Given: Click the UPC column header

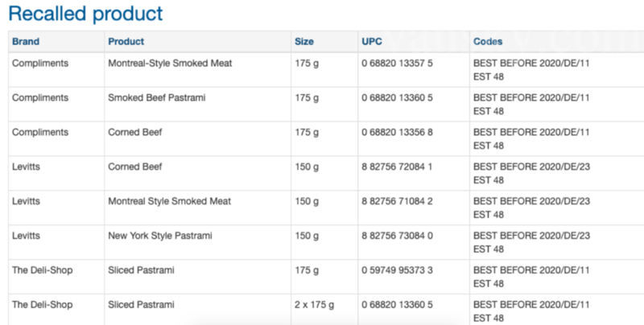Looking at the screenshot, I should click(372, 42).
